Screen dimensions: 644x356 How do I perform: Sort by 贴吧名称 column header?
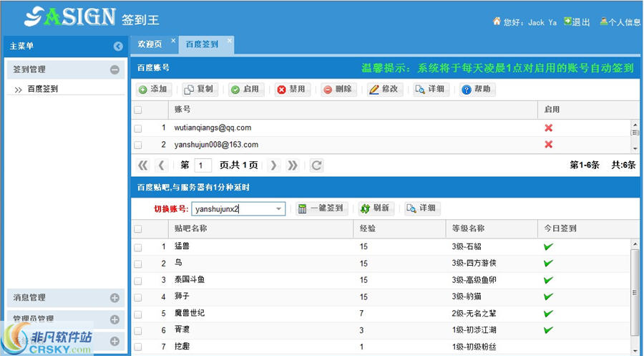pyautogui.click(x=260, y=228)
